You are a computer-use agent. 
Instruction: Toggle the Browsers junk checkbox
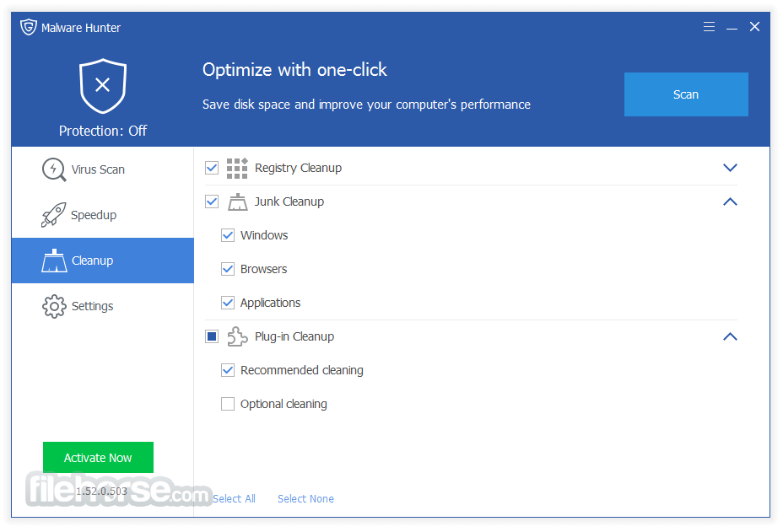(228, 269)
